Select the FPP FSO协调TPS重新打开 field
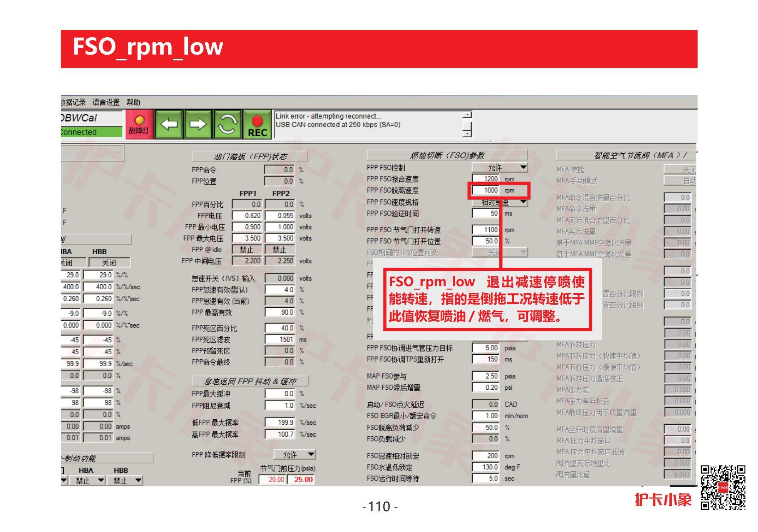758x532 pixels. pyautogui.click(x=486, y=359)
